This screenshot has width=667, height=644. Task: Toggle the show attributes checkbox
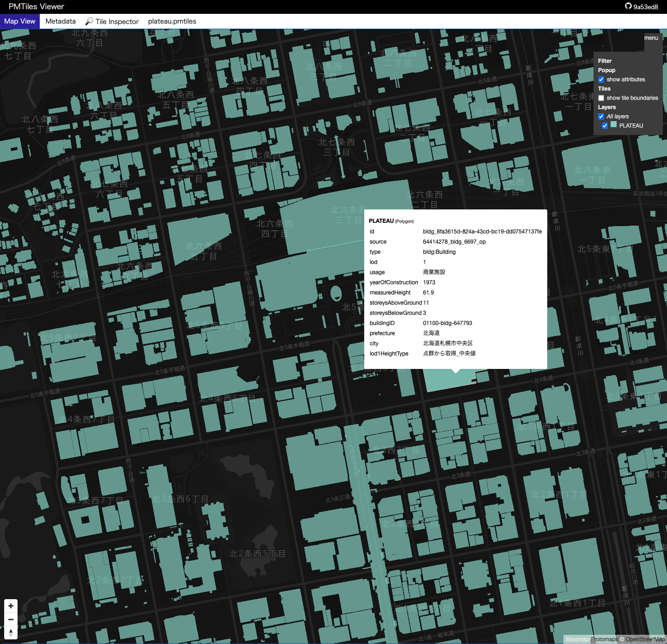click(601, 80)
